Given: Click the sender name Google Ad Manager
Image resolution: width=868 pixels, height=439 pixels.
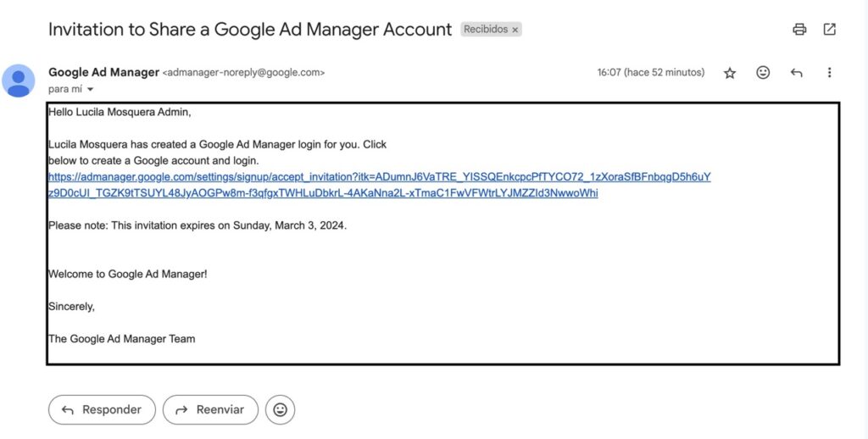Looking at the screenshot, I should tap(103, 73).
